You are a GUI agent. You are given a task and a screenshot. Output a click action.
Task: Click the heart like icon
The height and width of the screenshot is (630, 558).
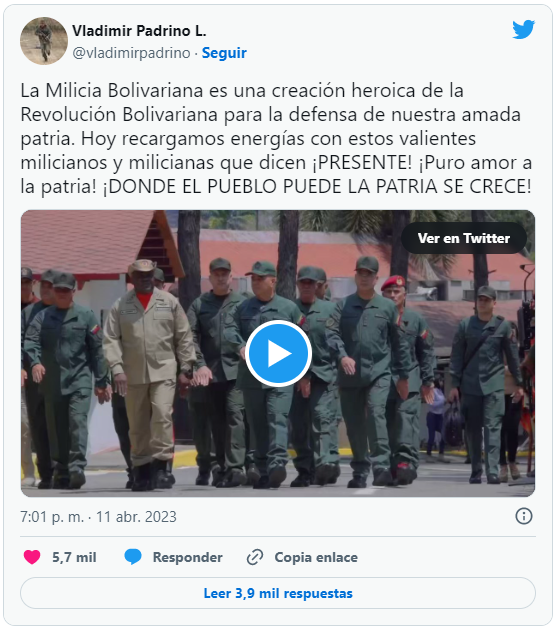click(x=32, y=557)
